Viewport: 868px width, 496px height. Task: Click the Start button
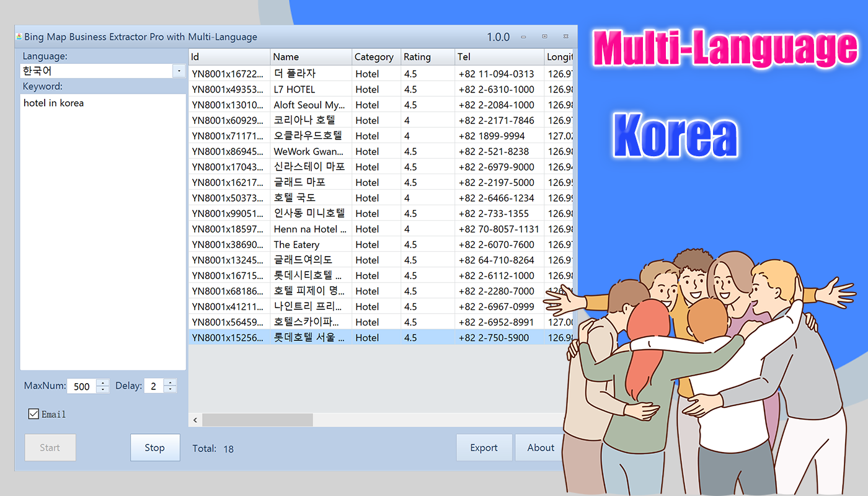(50, 448)
